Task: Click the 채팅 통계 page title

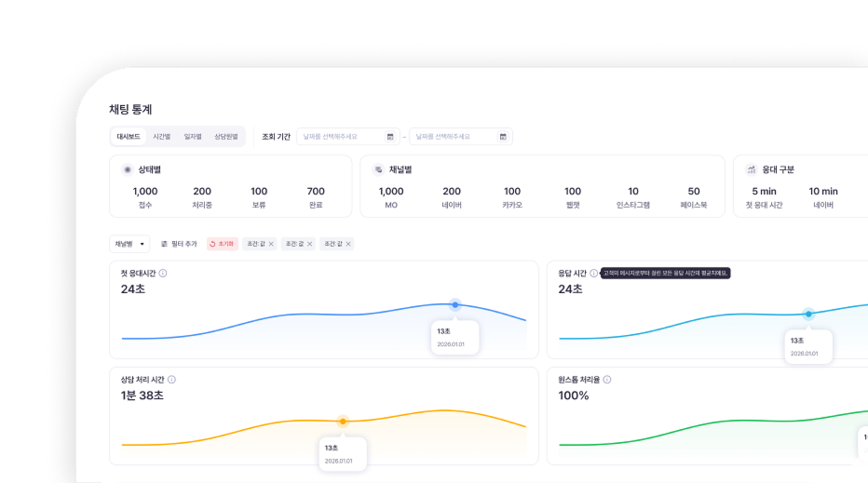Action: (x=130, y=110)
